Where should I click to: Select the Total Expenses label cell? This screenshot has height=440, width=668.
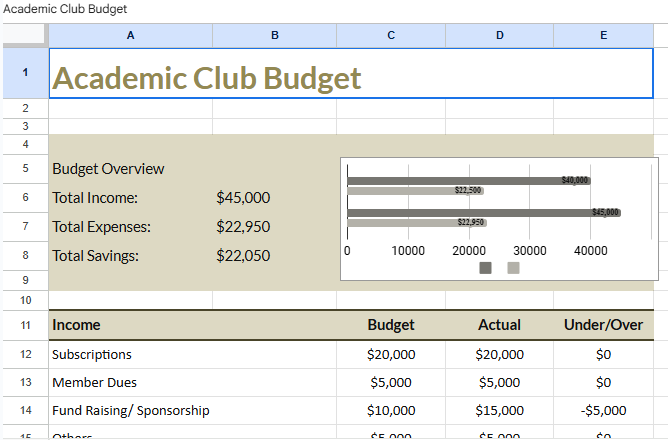(101, 227)
